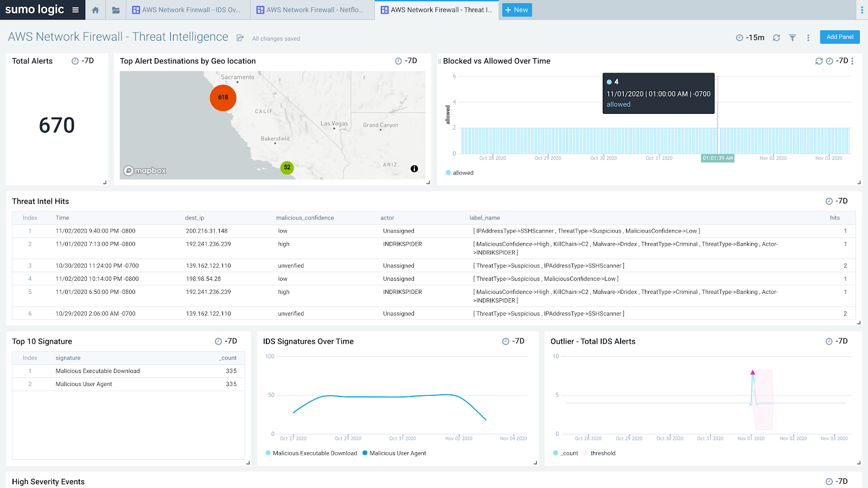
Task: Sort Threat Intel Hits by dest_ip column
Action: [195, 218]
